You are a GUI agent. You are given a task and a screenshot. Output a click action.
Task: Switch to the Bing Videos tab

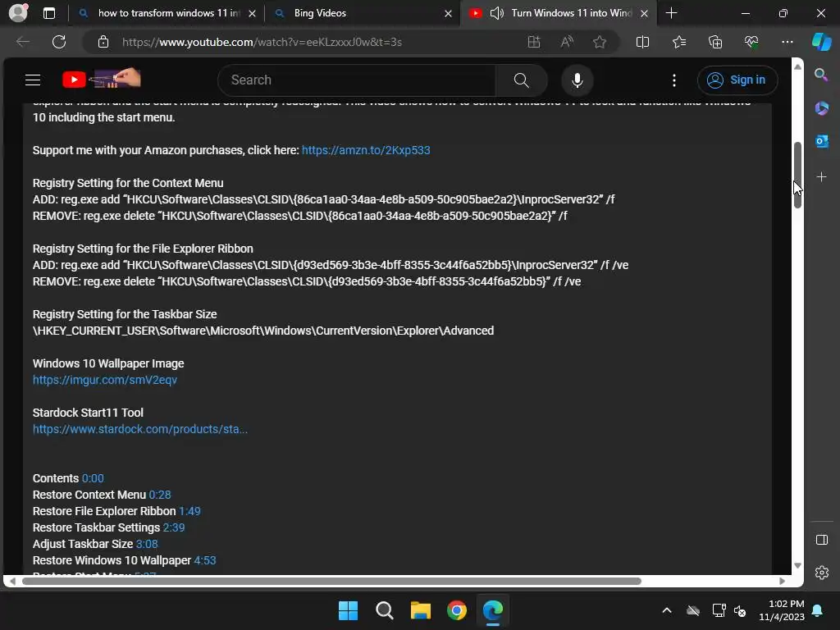[363, 13]
